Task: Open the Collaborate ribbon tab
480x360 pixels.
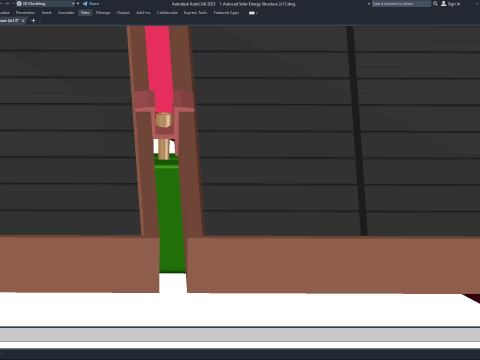Action: [167, 13]
